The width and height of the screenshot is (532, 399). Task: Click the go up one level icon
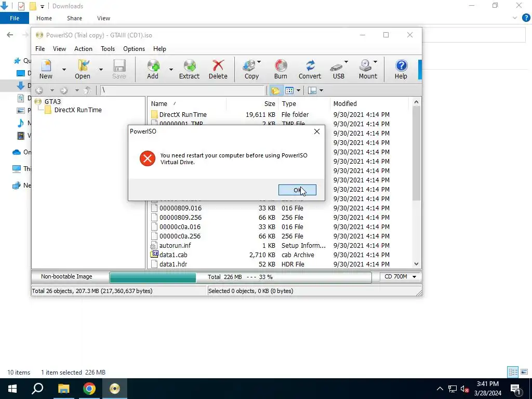click(87, 90)
